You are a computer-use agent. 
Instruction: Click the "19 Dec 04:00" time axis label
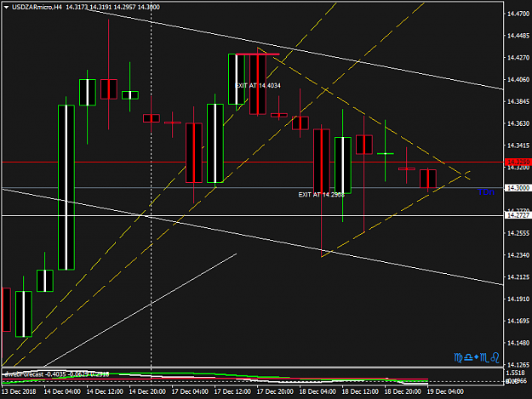click(445, 391)
